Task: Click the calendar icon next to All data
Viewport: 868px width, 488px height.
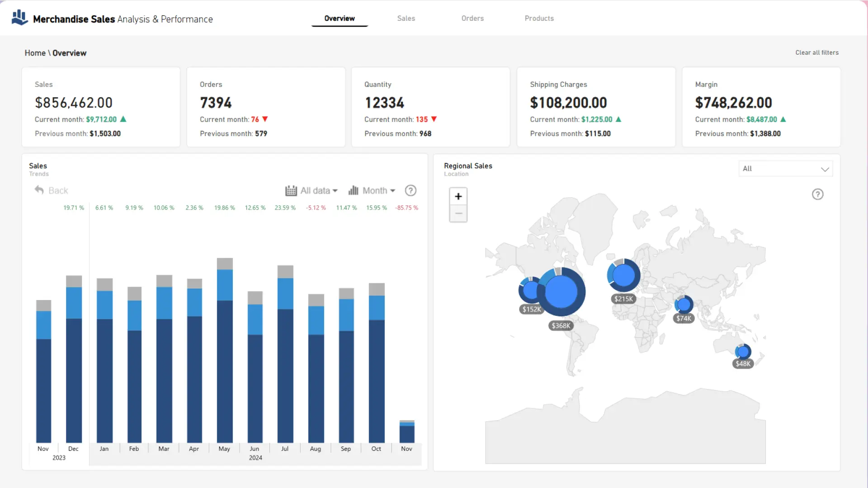Action: [x=291, y=191]
